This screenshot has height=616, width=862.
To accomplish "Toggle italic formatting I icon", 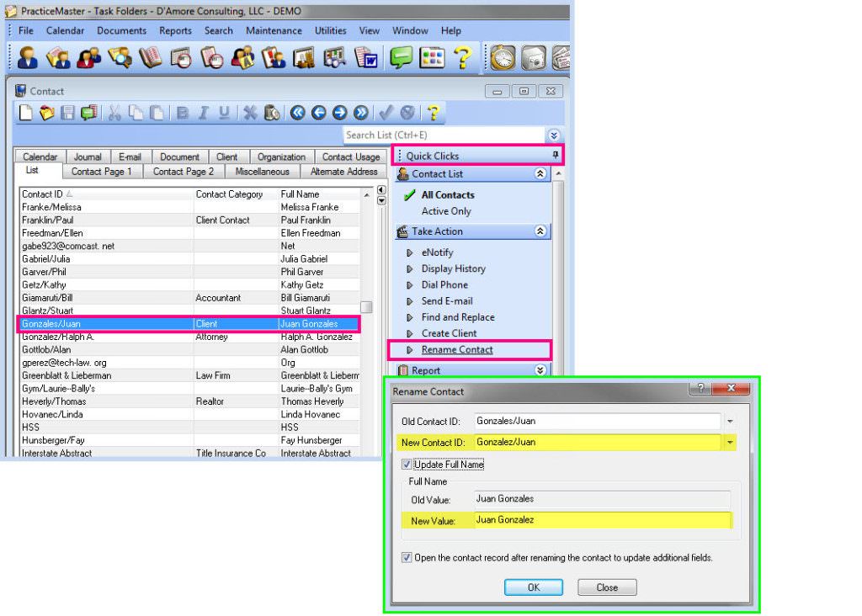I will tap(204, 113).
